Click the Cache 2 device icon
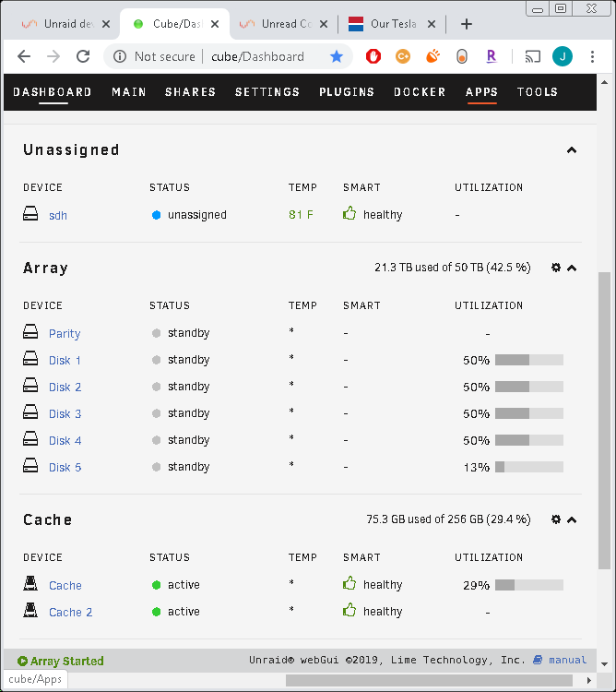The image size is (616, 692). click(x=30, y=611)
